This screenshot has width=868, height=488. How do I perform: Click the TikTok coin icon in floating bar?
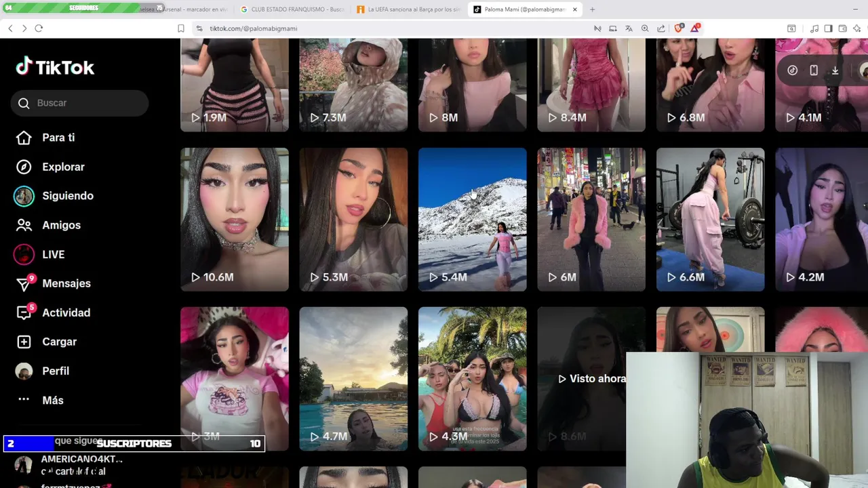[x=792, y=70]
